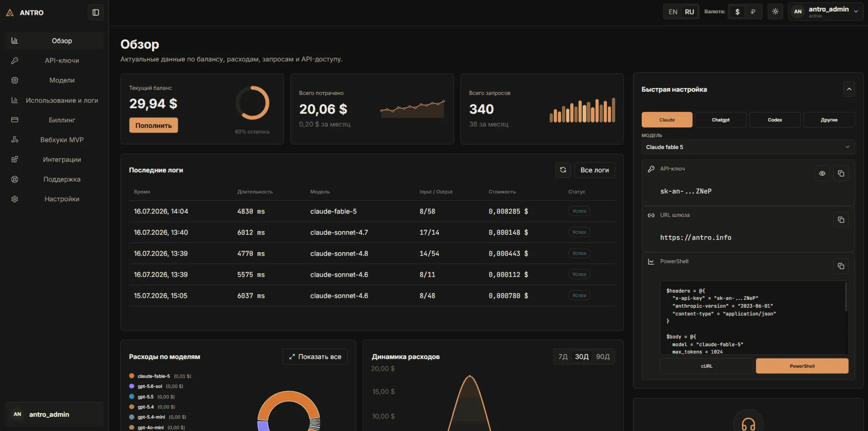Select the Codex quick-setup tab

775,120
